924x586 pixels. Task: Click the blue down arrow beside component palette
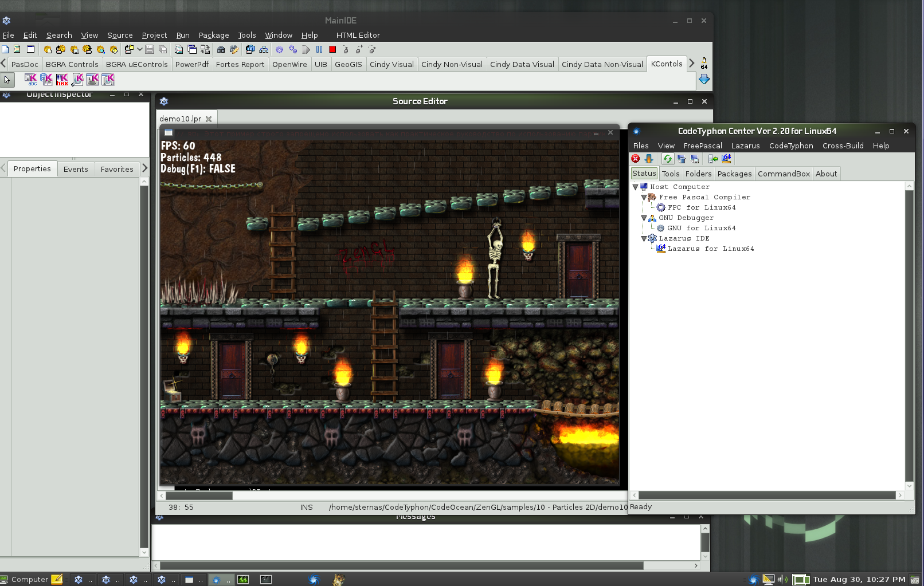(704, 79)
